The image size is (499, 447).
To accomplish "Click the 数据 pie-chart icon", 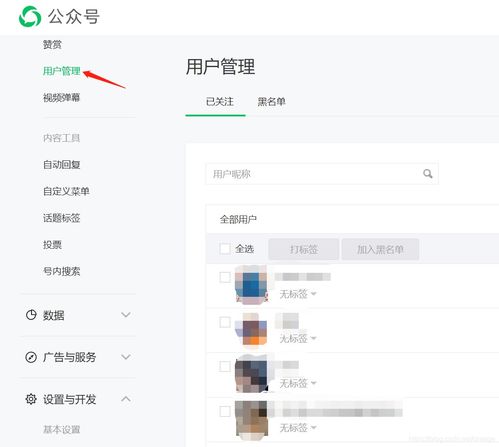I will click(x=31, y=315).
